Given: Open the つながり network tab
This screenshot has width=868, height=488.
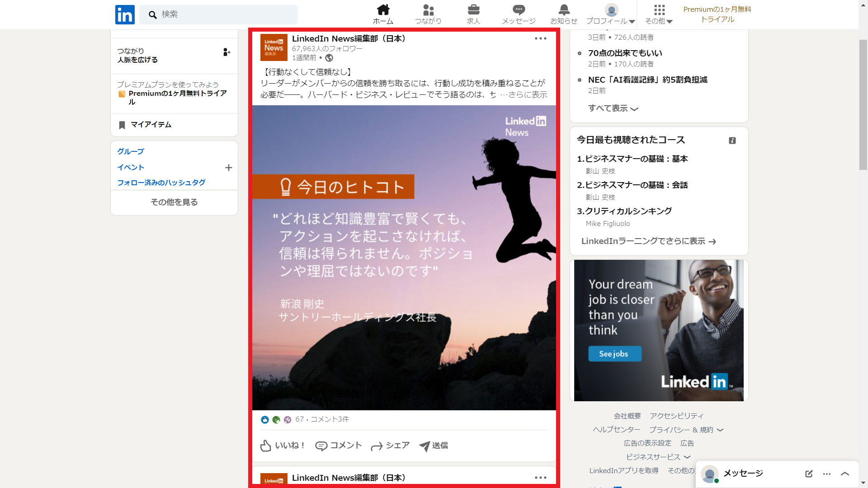Looking at the screenshot, I should tap(428, 14).
